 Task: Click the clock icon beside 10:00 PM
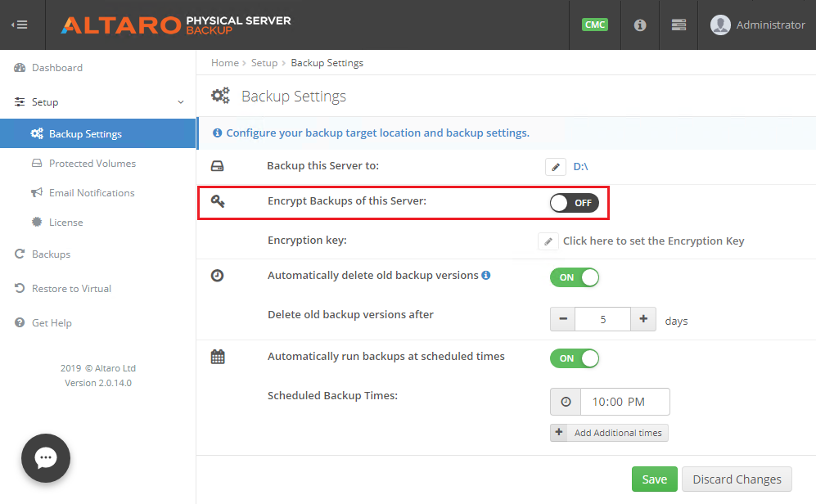566,402
